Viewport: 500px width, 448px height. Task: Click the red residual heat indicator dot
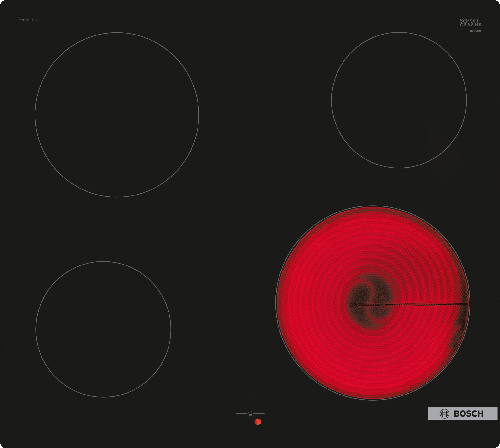[258, 422]
